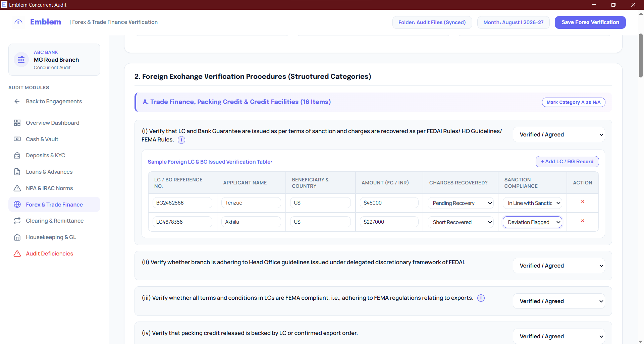Click Month: August | 2026-27 selector
Viewport: 644px width, 344px height.
(x=514, y=22)
